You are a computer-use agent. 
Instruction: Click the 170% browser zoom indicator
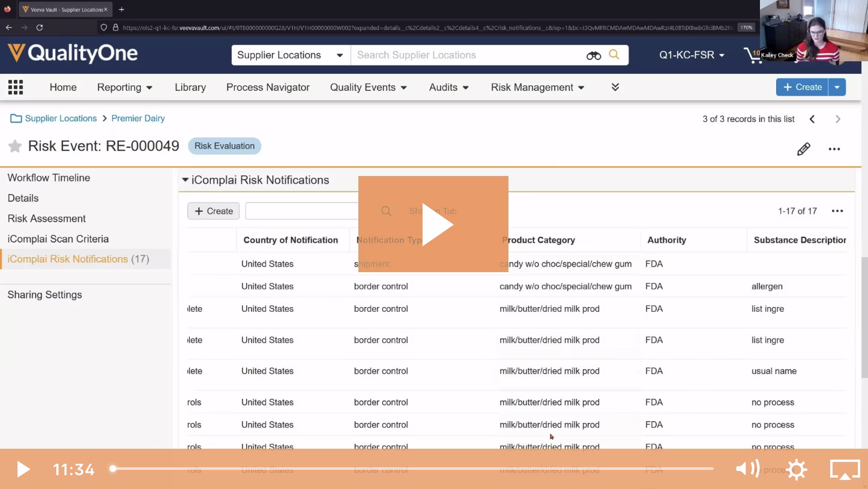[746, 27]
